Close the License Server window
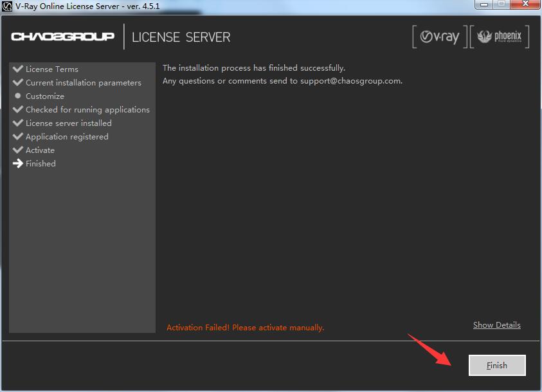542x392 pixels. point(525,4)
